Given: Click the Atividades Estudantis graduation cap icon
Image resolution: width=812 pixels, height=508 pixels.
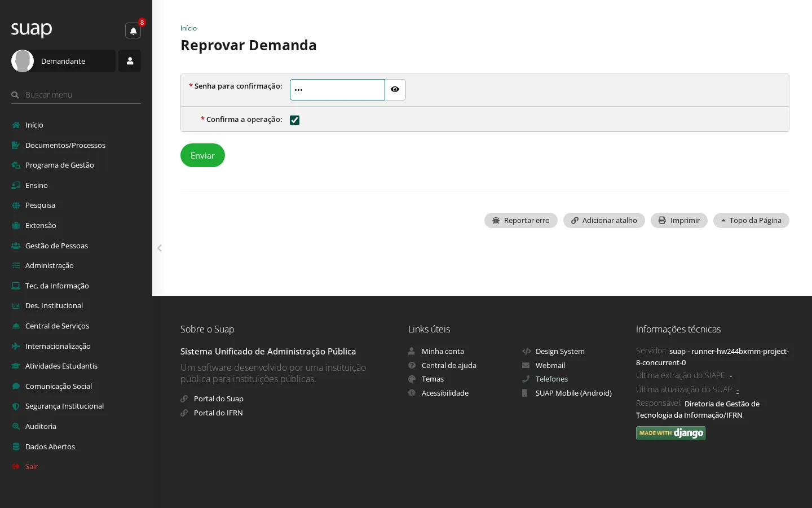Looking at the screenshot, I should pos(16,366).
